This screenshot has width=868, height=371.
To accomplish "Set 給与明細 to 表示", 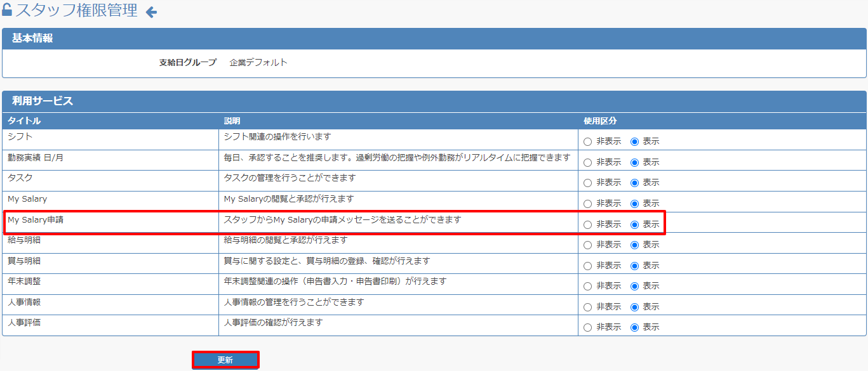I will click(x=634, y=245).
